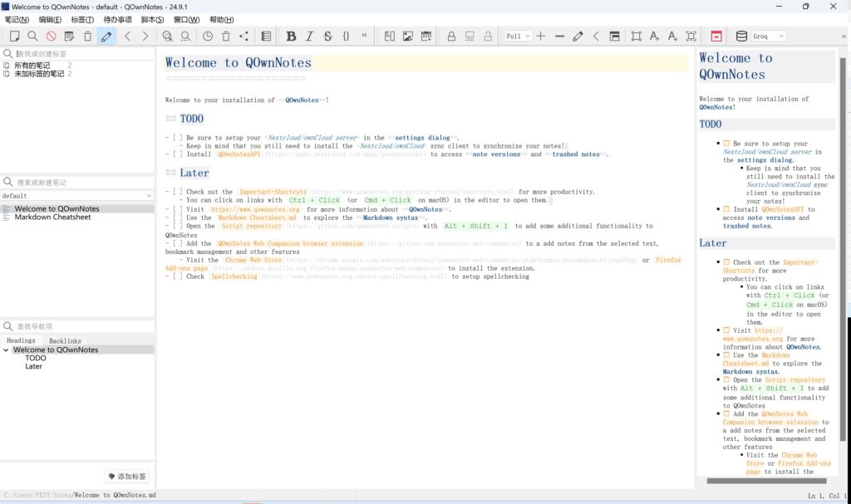Click the trash icon beside the pencil icon
The width and height of the screenshot is (851, 504).
87,37
